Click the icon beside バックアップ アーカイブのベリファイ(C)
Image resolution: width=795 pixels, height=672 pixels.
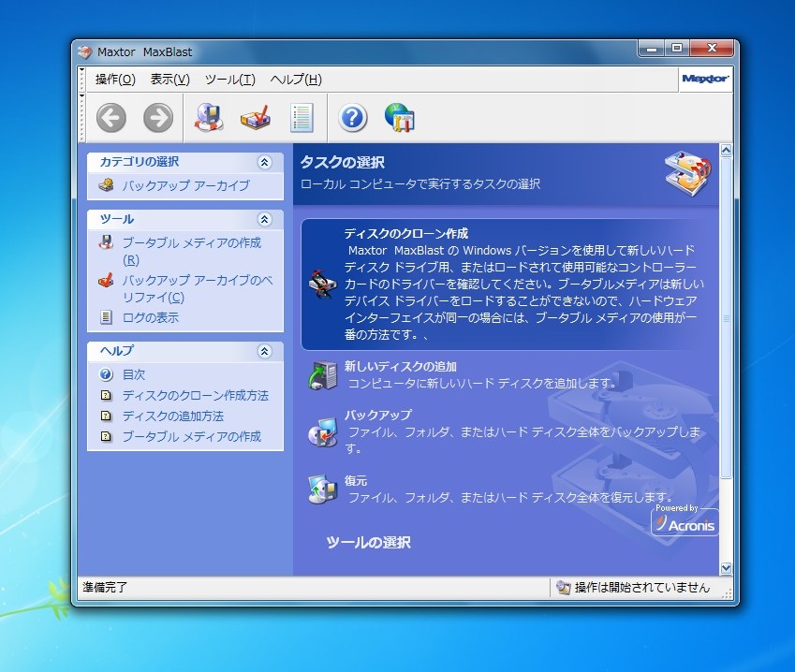tap(106, 280)
